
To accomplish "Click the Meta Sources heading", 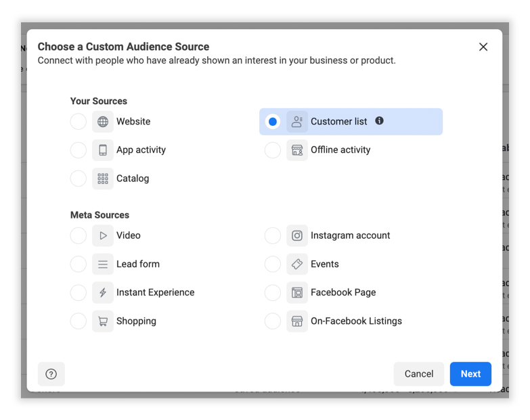I will pyautogui.click(x=100, y=215).
